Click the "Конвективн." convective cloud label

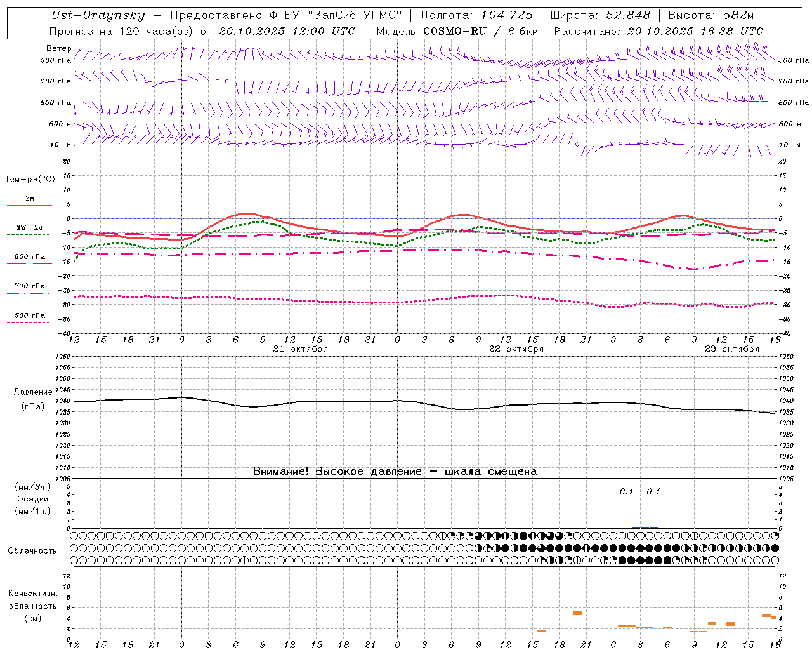coord(32,594)
